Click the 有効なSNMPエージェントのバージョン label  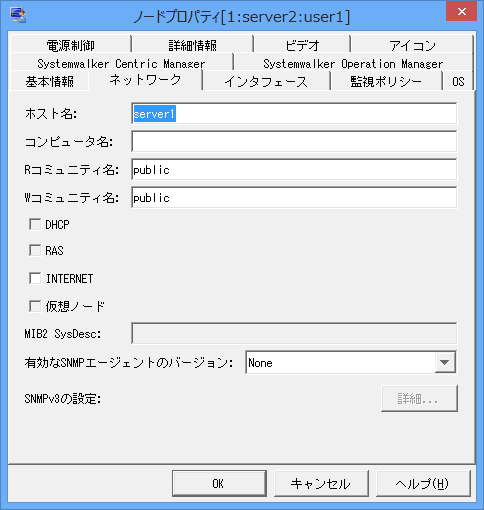[128, 362]
